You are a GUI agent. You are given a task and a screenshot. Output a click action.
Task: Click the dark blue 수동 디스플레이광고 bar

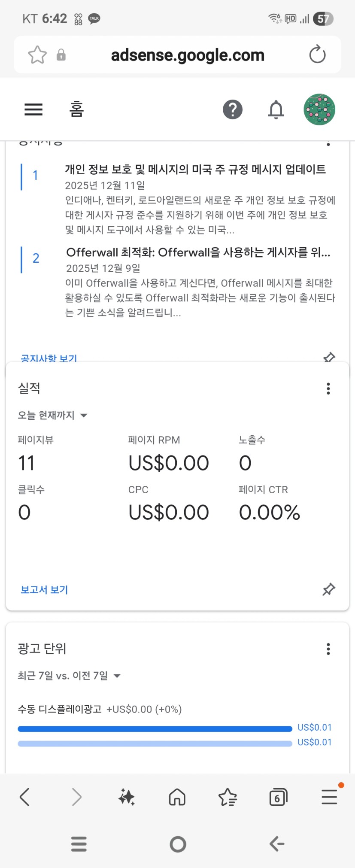(x=155, y=728)
